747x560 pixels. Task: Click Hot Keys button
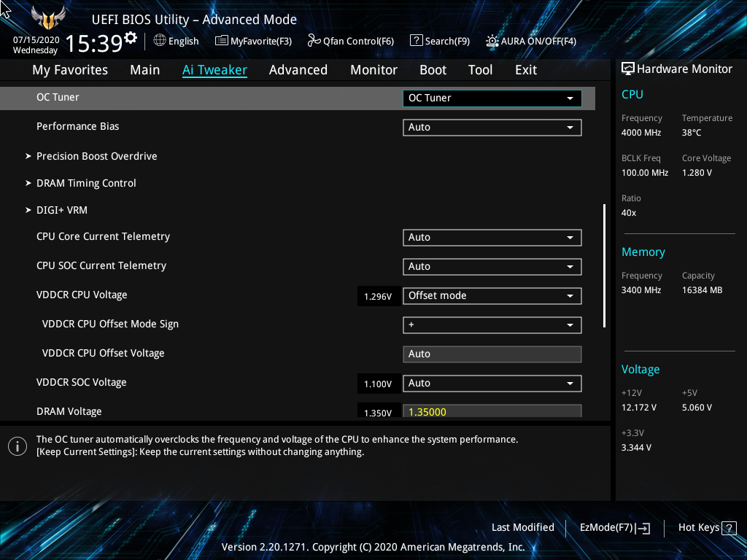[x=708, y=528]
